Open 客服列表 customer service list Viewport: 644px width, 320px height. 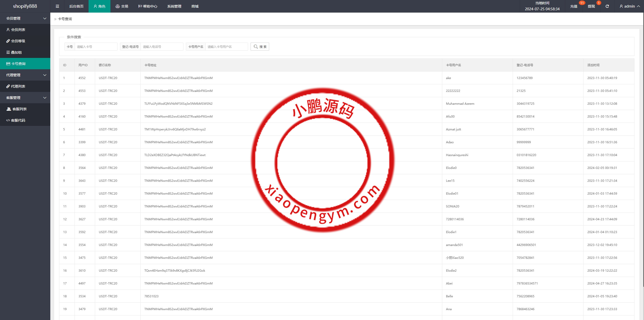click(x=19, y=109)
